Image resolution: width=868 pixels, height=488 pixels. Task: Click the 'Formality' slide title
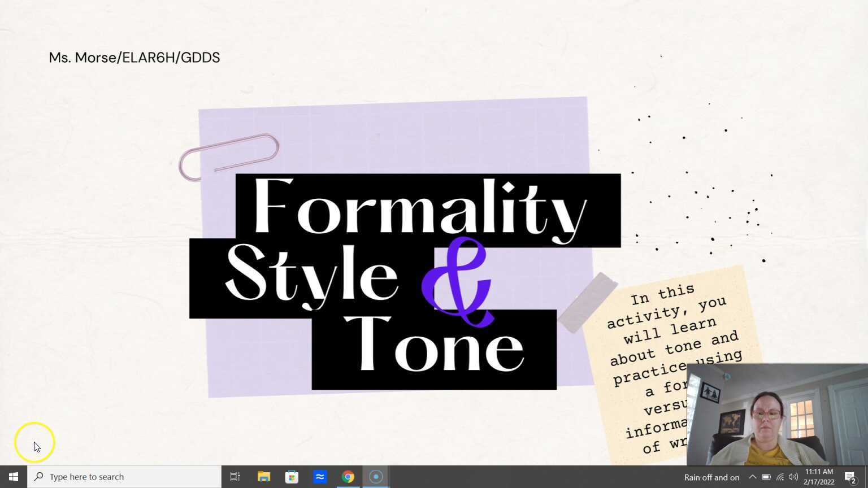(420, 210)
